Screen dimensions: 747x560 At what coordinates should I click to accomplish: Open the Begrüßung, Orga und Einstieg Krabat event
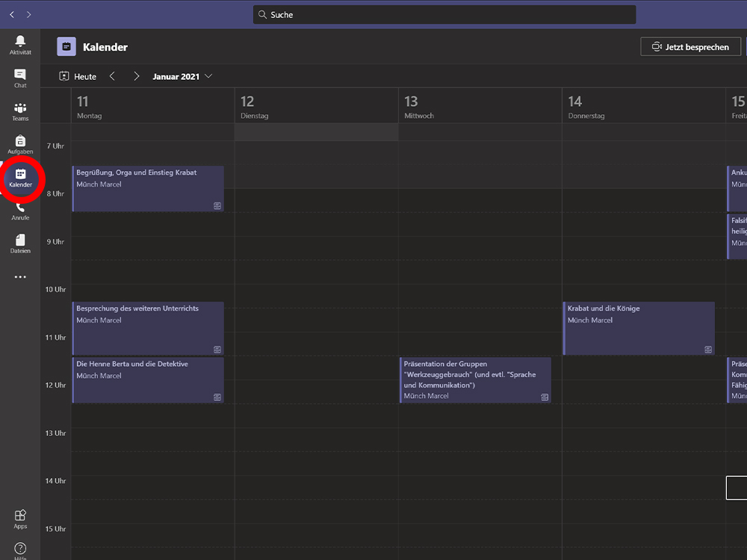click(x=148, y=188)
